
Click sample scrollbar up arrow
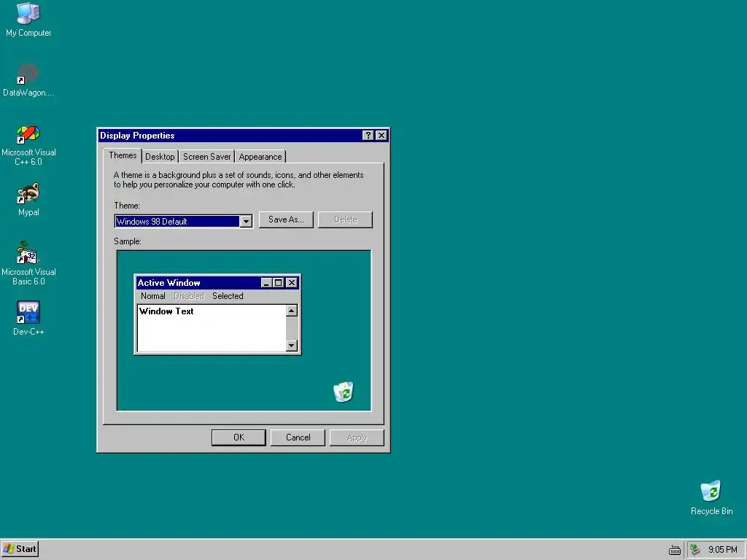tap(292, 311)
